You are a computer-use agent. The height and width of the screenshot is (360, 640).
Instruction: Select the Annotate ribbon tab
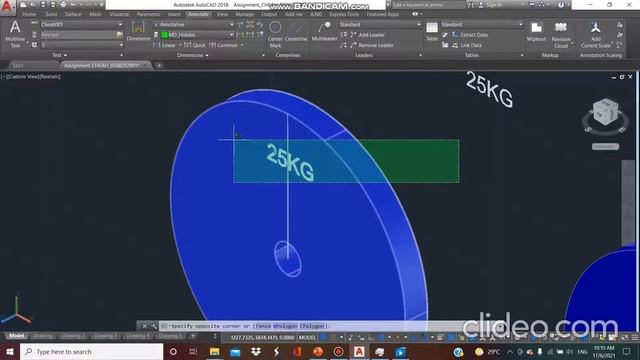(198, 14)
